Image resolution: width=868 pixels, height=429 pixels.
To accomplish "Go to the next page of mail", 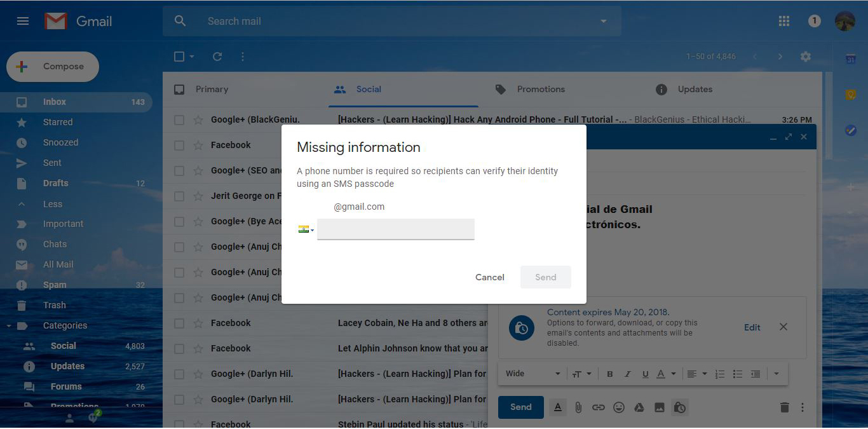I will (780, 57).
